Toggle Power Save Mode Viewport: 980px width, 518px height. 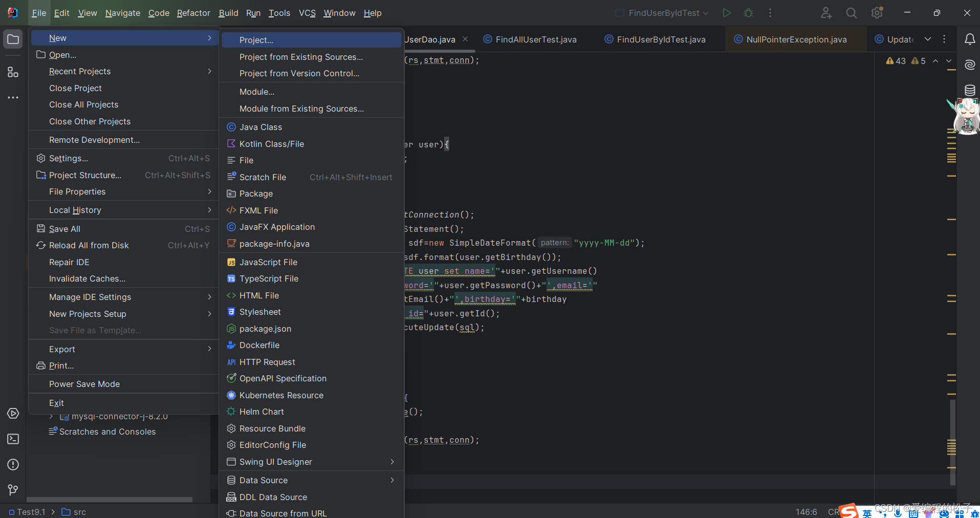124,384
